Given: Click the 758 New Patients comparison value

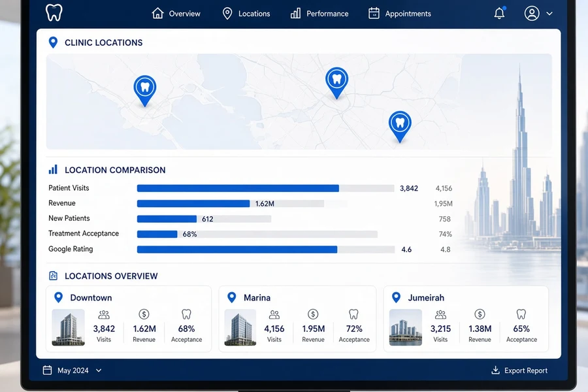Looking at the screenshot, I should coord(445,219).
